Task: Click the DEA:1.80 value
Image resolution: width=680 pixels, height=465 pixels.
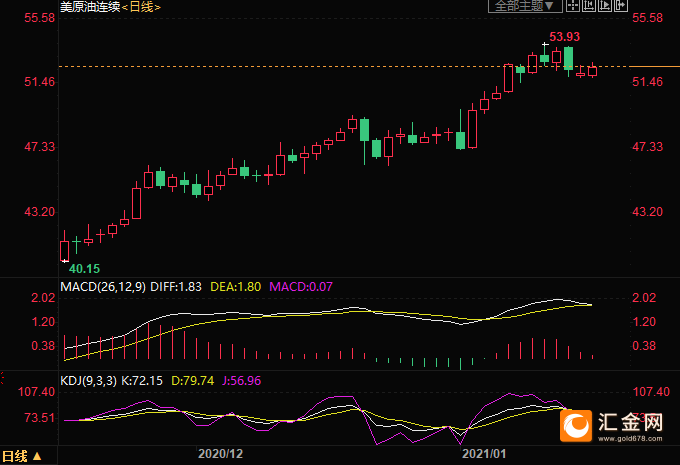Action: [x=235, y=287]
